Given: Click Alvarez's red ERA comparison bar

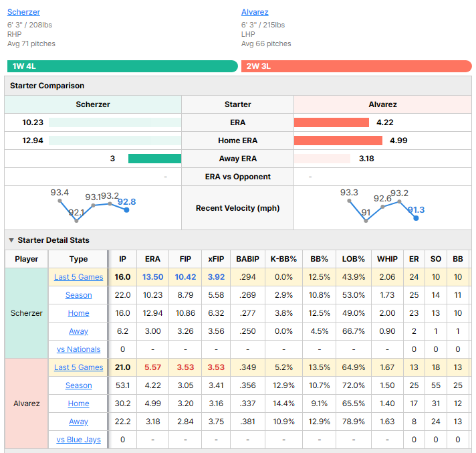Looking at the screenshot, I should 332,122.
